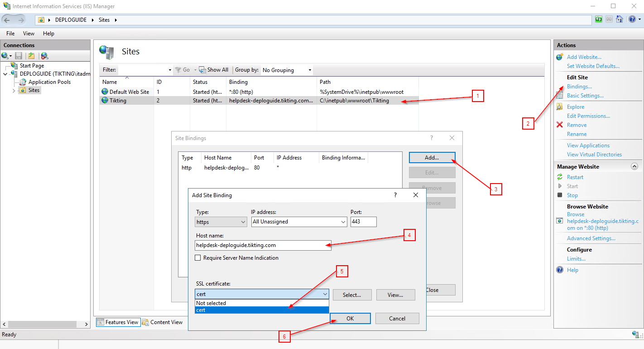Click the green Restart website icon
The image size is (644, 349).
click(x=560, y=177)
